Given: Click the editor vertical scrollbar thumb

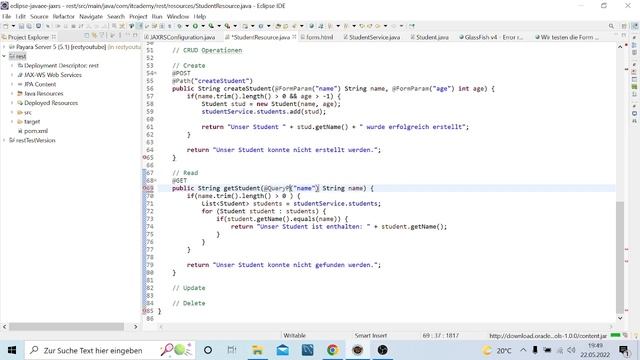Looking at the screenshot, I should pyautogui.click(x=620, y=257).
